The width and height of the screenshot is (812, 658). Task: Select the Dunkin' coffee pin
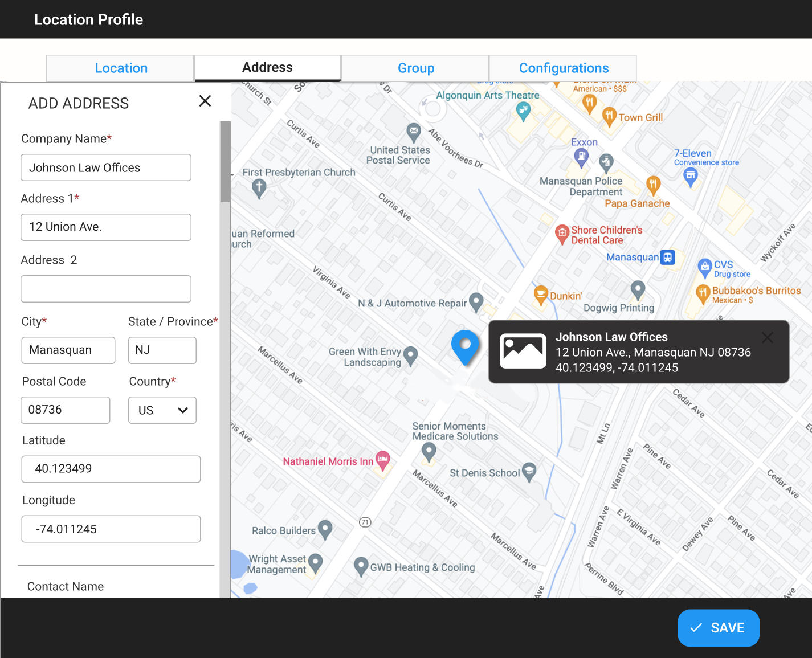pos(541,295)
